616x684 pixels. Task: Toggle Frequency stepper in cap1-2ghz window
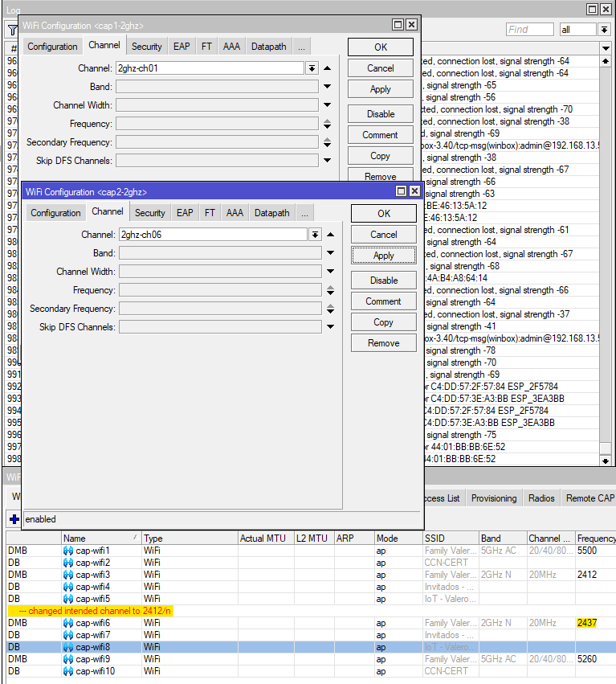[x=328, y=124]
